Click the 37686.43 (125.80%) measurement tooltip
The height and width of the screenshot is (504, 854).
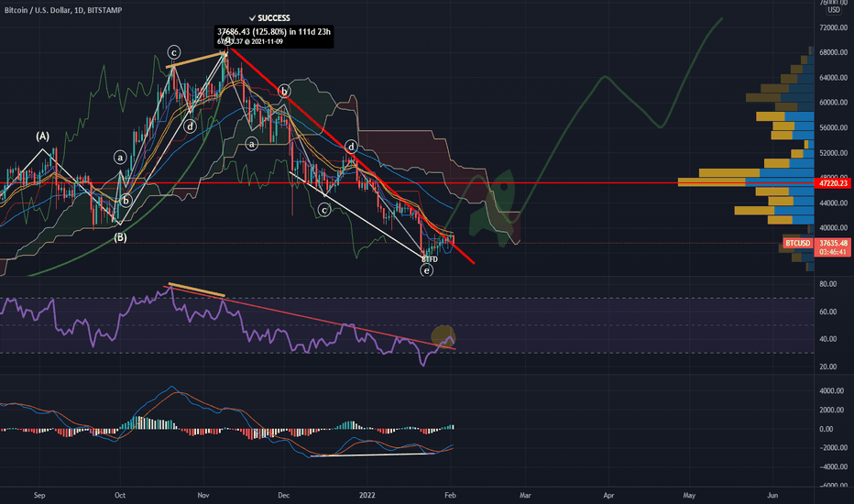pyautogui.click(x=273, y=36)
